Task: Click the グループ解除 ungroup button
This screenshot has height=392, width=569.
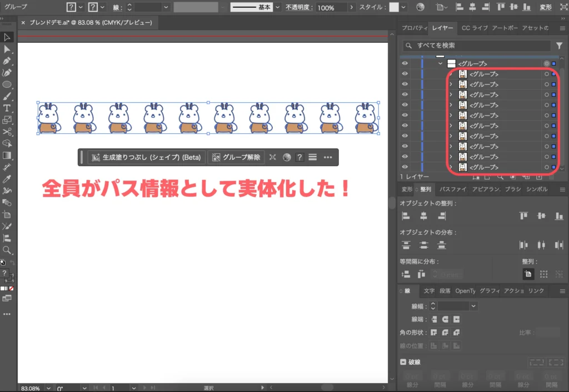Action: (236, 157)
